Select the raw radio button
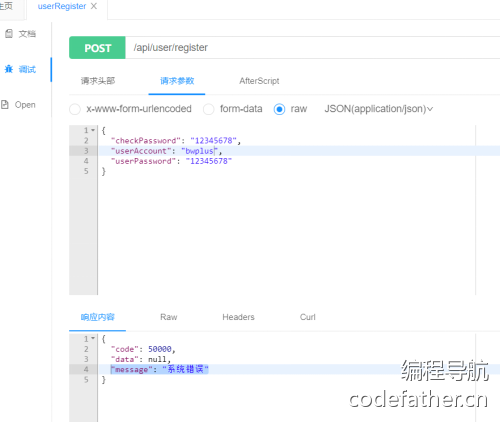Image resolution: width=500 pixels, height=423 pixels. coord(279,109)
